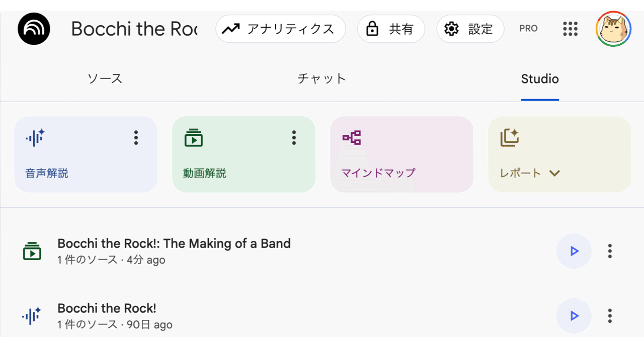Viewport: 644px width, 337px height.
Task: Click the NotebookLM logo icon
Action: coord(34,29)
